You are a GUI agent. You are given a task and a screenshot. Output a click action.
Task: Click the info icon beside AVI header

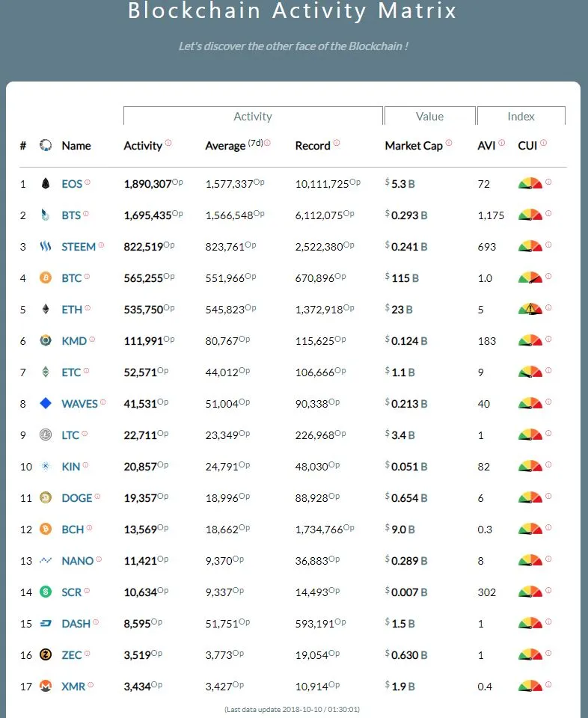pyautogui.click(x=502, y=143)
